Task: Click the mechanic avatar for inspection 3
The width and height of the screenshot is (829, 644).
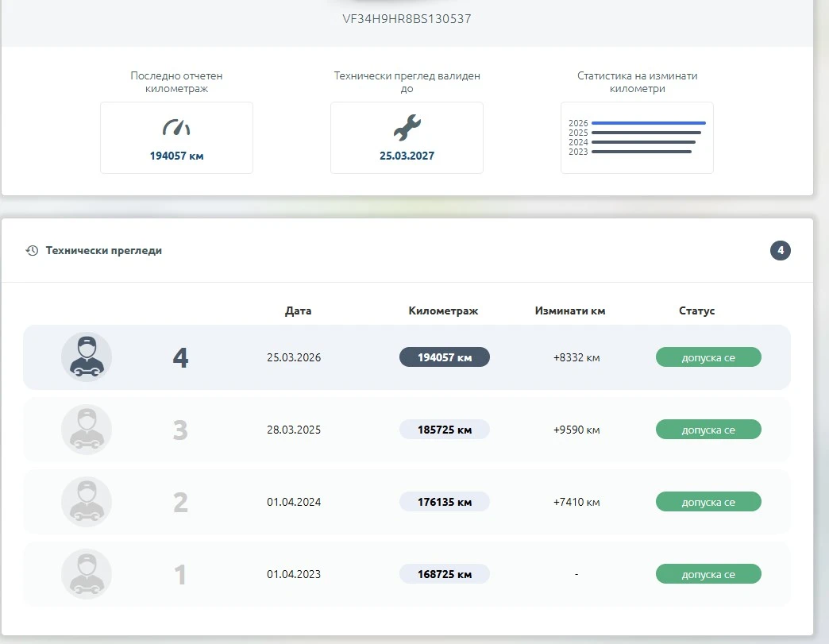Action: coord(87,430)
